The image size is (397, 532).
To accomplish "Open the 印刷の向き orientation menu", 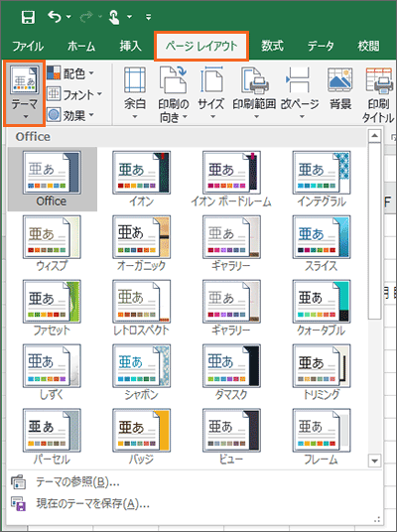I will point(174,94).
